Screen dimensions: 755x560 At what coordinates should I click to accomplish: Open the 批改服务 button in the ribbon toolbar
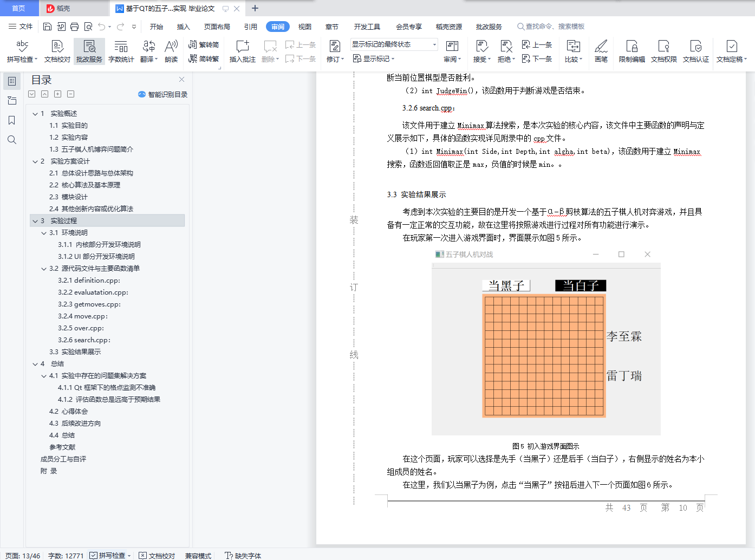(89, 51)
